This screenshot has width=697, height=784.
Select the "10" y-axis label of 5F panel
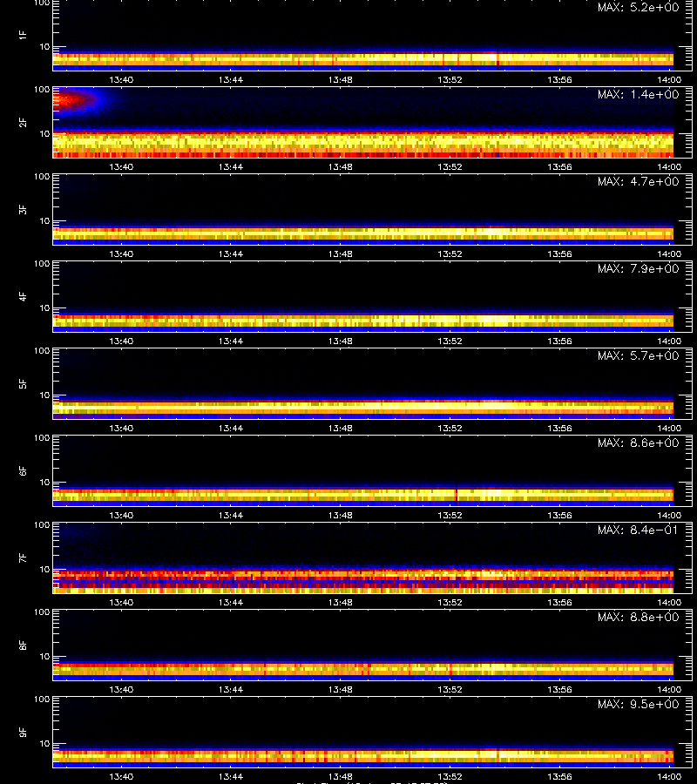point(44,395)
